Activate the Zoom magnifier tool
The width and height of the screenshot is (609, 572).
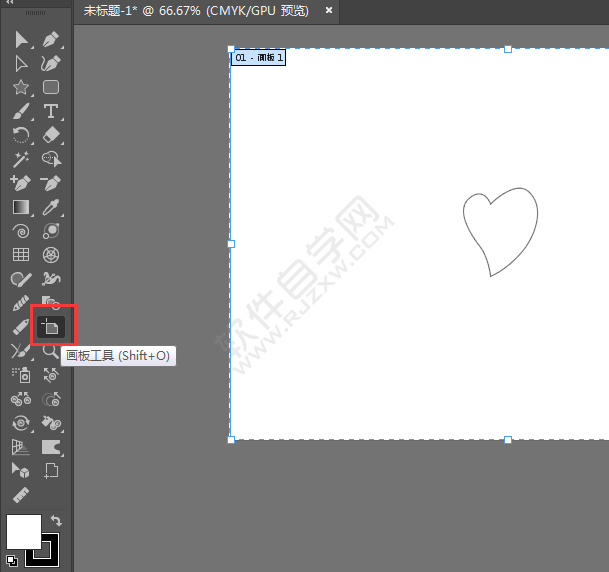pyautogui.click(x=50, y=351)
